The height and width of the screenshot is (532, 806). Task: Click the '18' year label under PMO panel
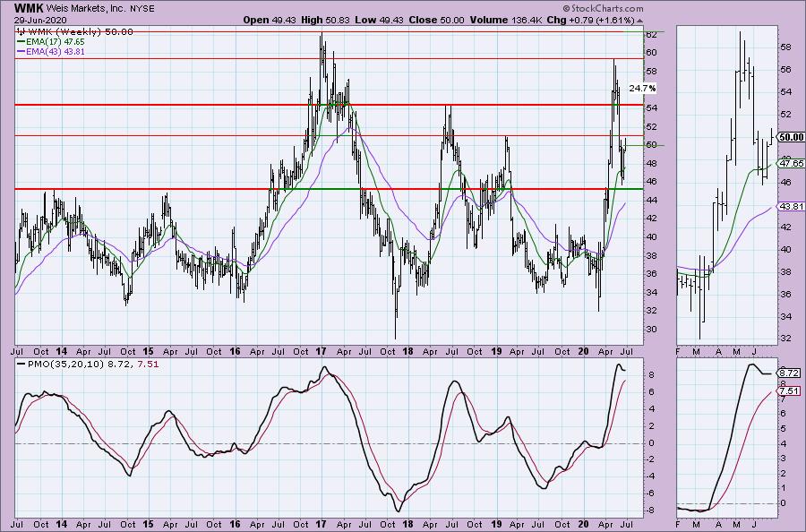coord(407,524)
